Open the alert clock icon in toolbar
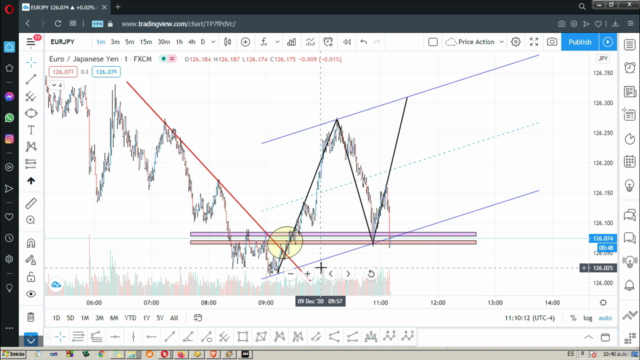 tap(328, 42)
